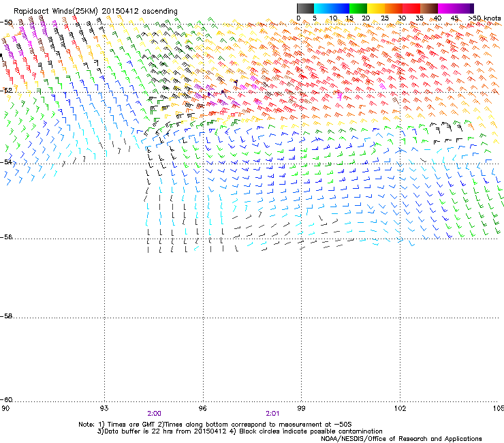Viewport: 504px width, 443px height.
Task: Click the gray 0-5 knots legend swatch
Action: [x=305, y=8]
